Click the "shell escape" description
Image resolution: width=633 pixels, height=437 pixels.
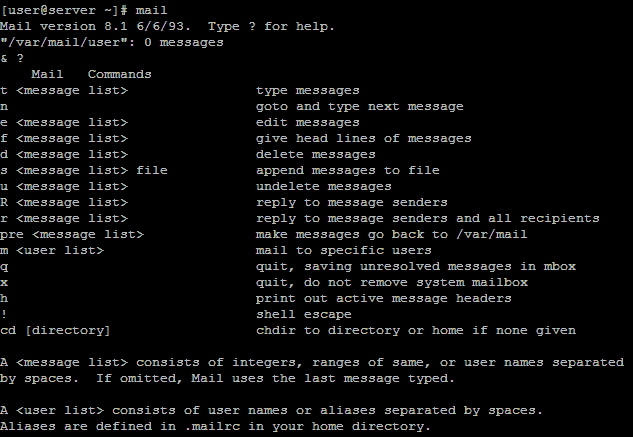pos(303,314)
